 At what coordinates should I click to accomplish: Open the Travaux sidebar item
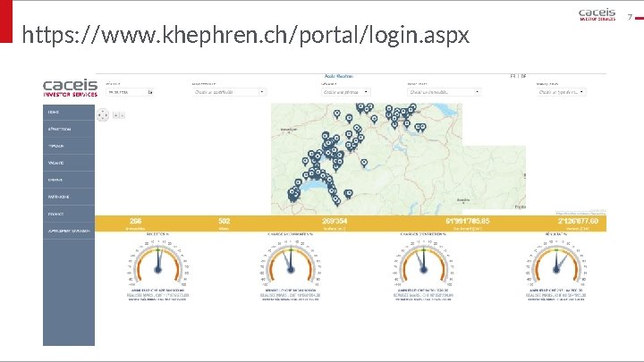click(x=69, y=146)
